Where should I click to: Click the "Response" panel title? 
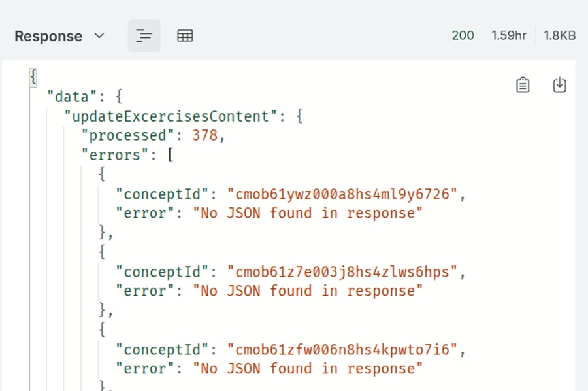coord(48,36)
